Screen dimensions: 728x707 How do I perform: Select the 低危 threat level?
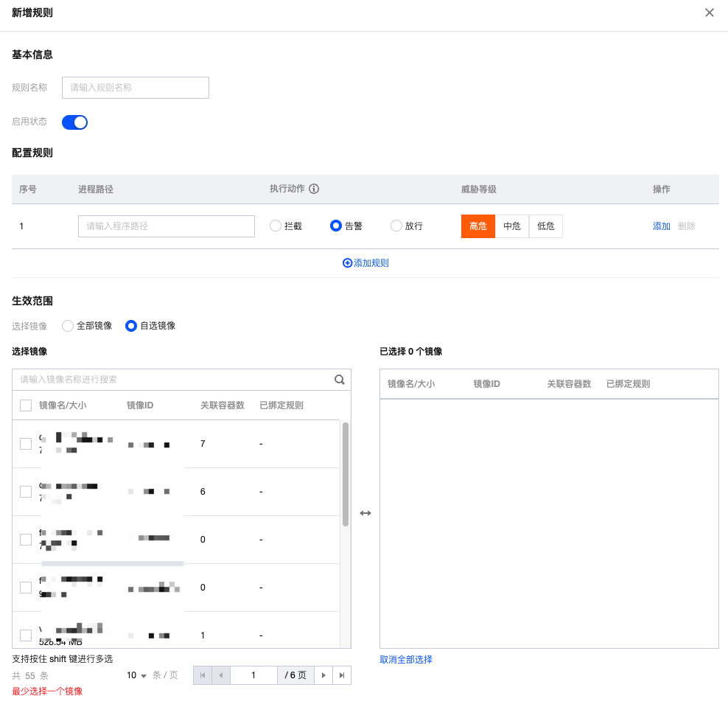(x=546, y=226)
